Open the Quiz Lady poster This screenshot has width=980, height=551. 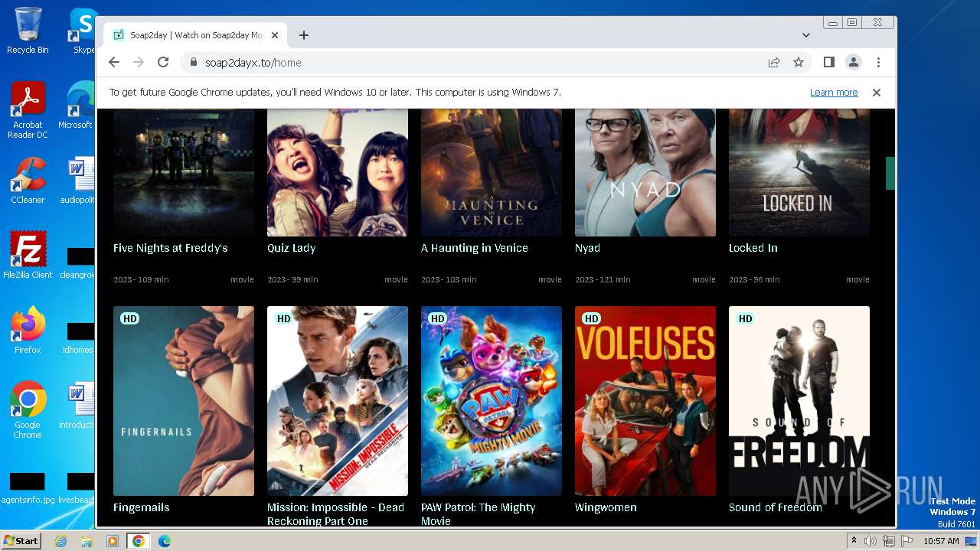click(338, 172)
